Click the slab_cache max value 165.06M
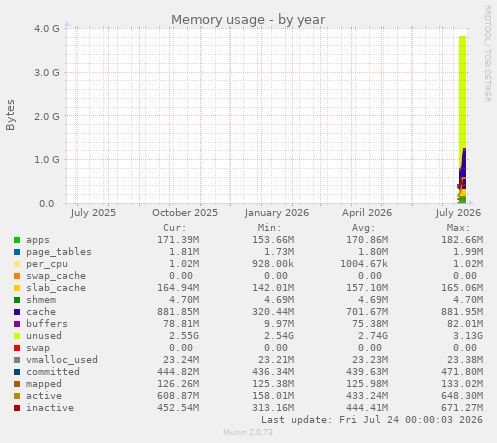This screenshot has width=497, height=443. 462,288
